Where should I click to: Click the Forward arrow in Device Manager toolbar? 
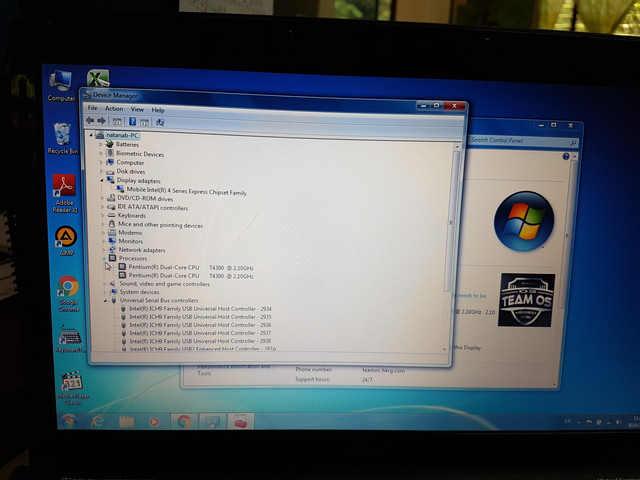[x=101, y=121]
